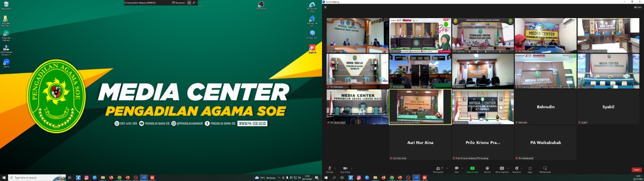Toggle Show Captions in Zoom toolbar
The width and height of the screenshot is (644, 181).
point(502,169)
